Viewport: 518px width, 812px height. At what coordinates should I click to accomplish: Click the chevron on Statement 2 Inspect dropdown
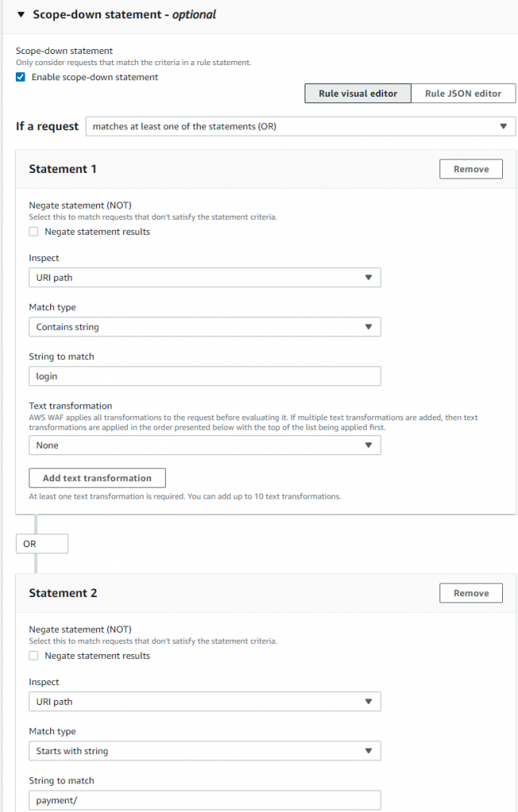[x=367, y=701]
